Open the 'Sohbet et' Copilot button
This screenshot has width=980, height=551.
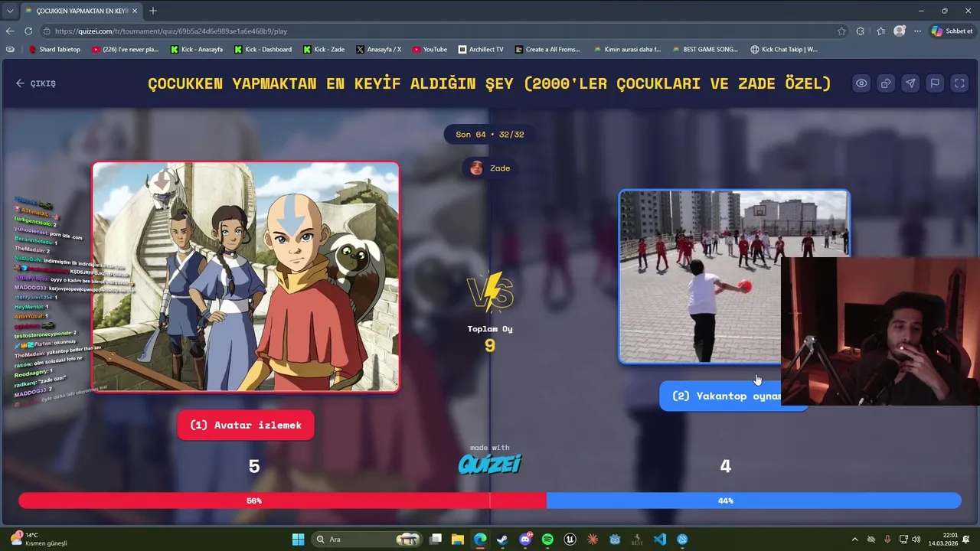pyautogui.click(x=952, y=31)
